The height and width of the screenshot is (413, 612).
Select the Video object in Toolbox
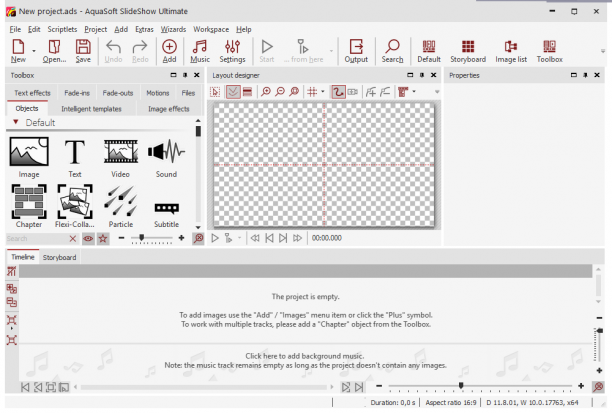[120, 157]
